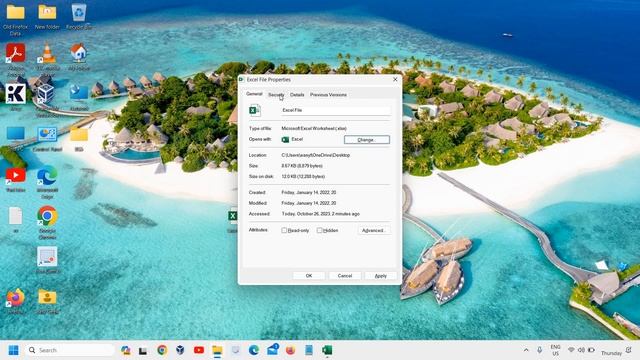Open Copilot from the taskbar
This screenshot has width=640, height=360.
[125, 350]
